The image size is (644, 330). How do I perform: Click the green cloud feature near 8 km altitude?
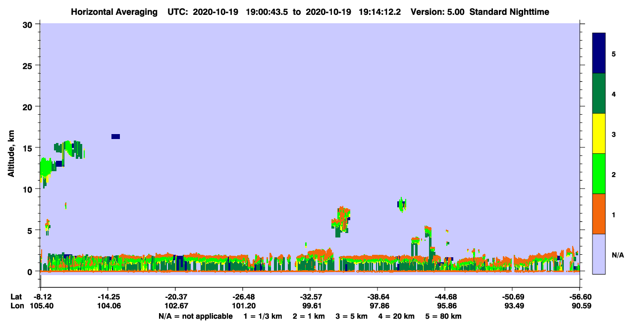pos(402,204)
